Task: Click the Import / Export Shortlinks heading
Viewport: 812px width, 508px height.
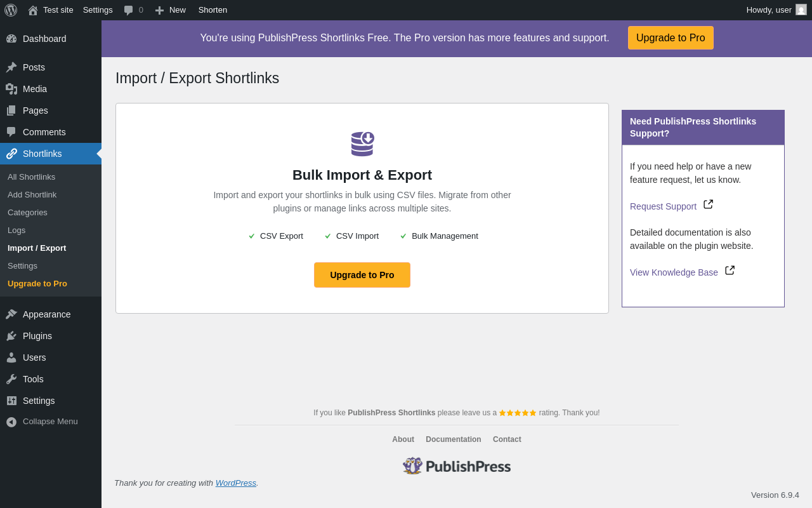Action: (x=197, y=78)
